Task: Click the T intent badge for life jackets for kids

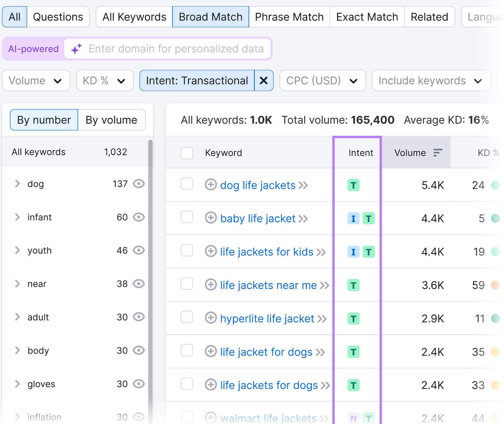Action: (x=369, y=252)
